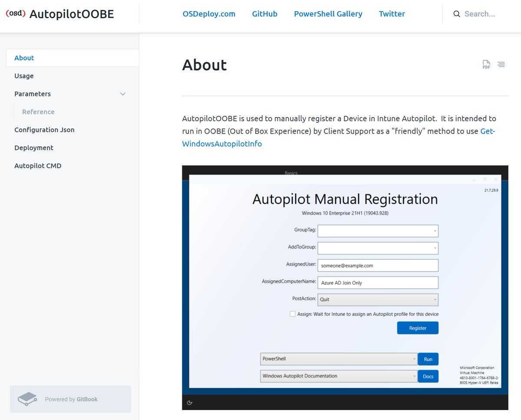521x420 pixels.
Task: Open the AddToGroup dropdown
Action: pyautogui.click(x=378, y=248)
